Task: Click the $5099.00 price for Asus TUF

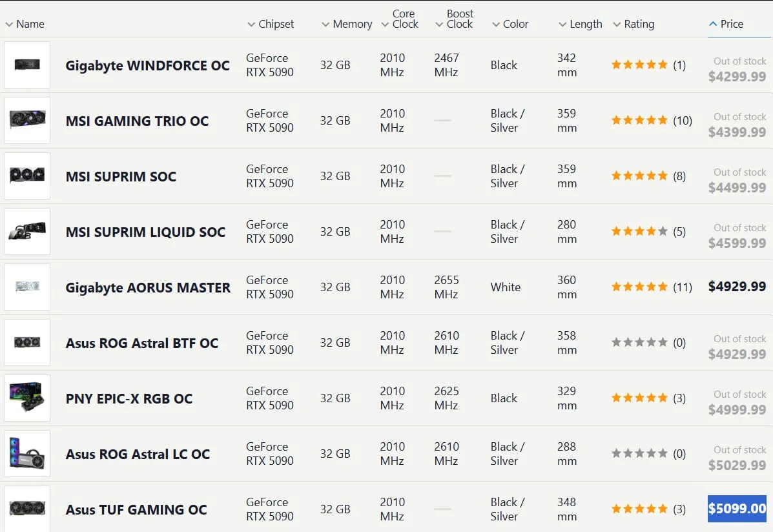Action: pos(737,508)
